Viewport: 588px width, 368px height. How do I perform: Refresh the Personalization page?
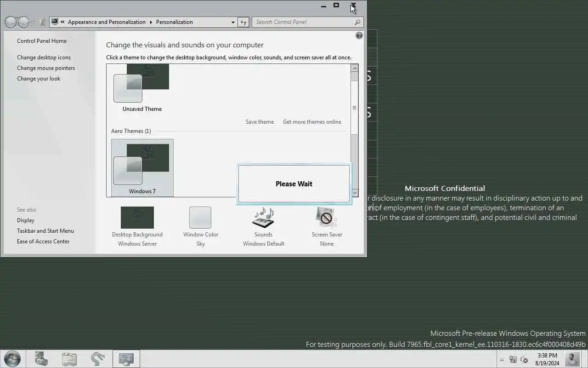pos(243,22)
